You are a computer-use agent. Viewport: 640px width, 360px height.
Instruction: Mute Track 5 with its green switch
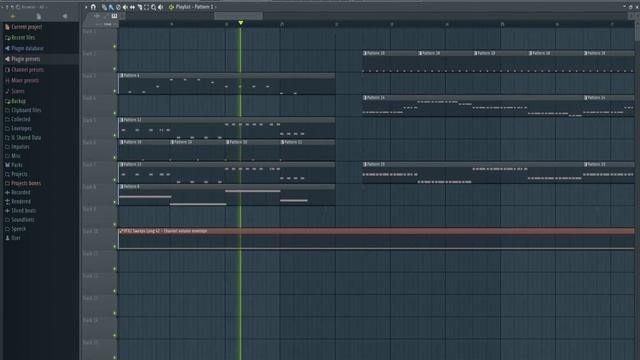point(114,136)
